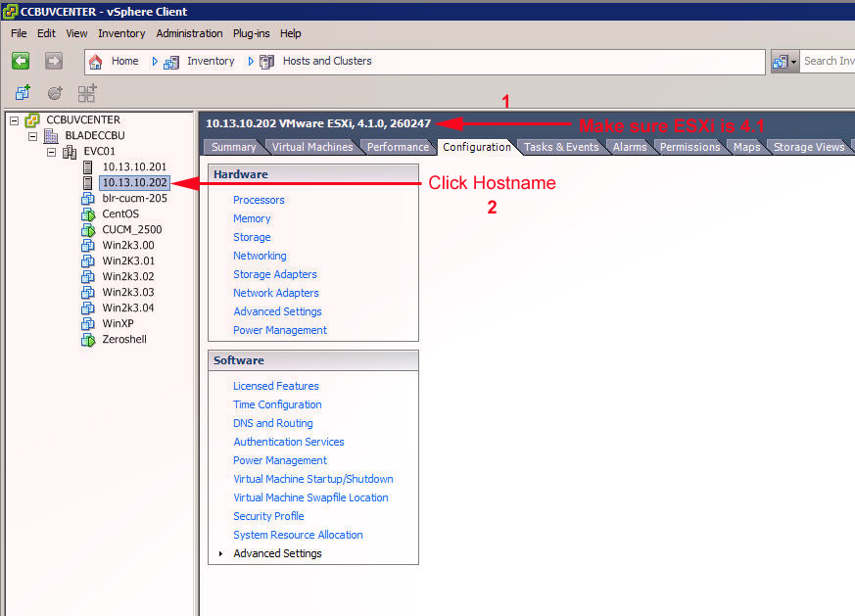Open the Networking link

pos(260,256)
